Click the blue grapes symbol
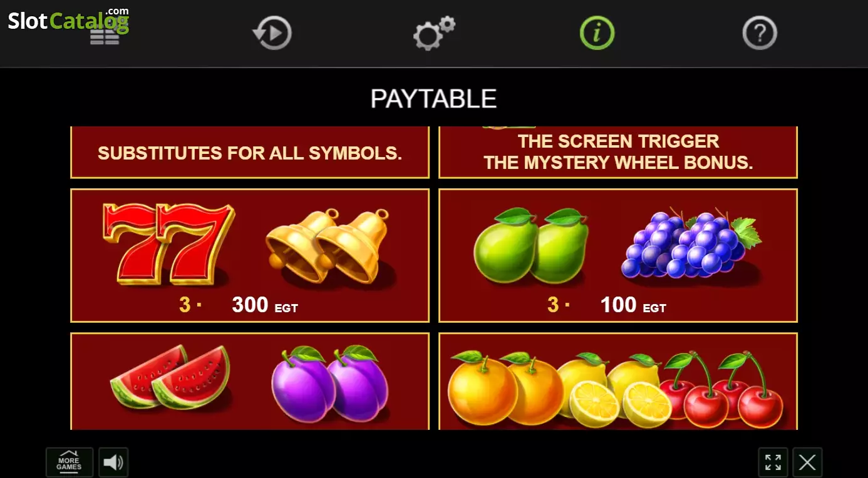This screenshot has height=478, width=868. [691, 244]
